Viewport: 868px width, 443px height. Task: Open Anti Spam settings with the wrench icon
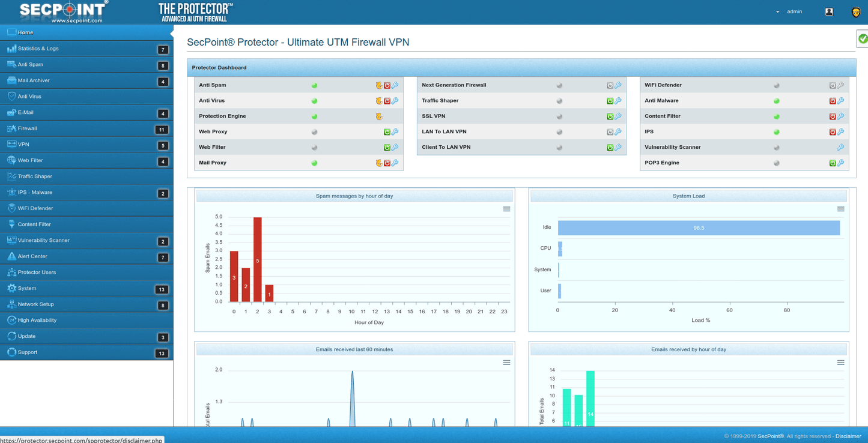[x=395, y=85]
